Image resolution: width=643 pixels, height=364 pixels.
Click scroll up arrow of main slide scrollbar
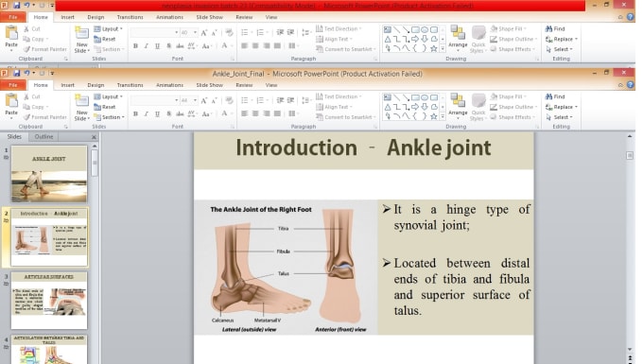point(630,136)
